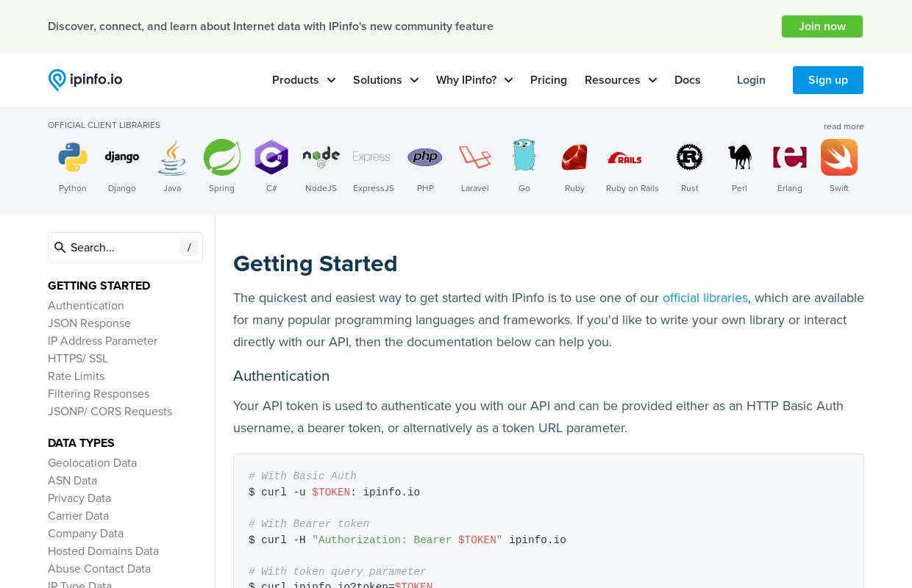Choose the C# library icon
Viewport: 912px width, 588px height.
click(x=271, y=157)
